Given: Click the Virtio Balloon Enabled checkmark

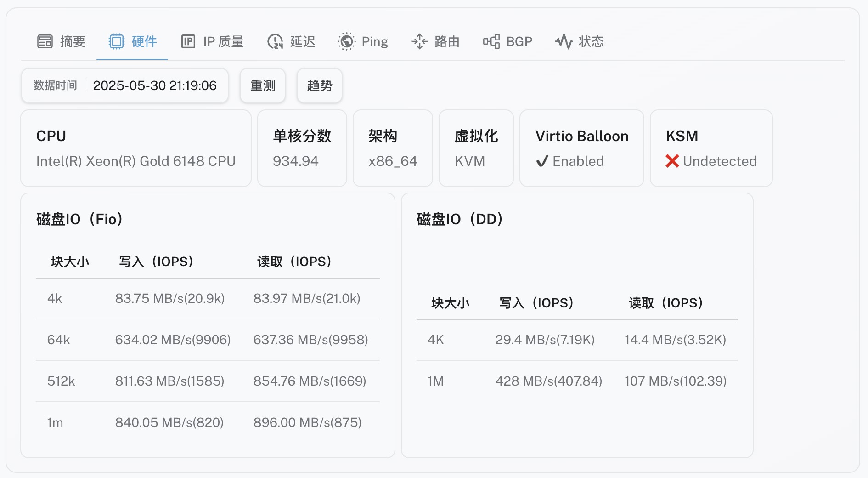Looking at the screenshot, I should [x=542, y=161].
